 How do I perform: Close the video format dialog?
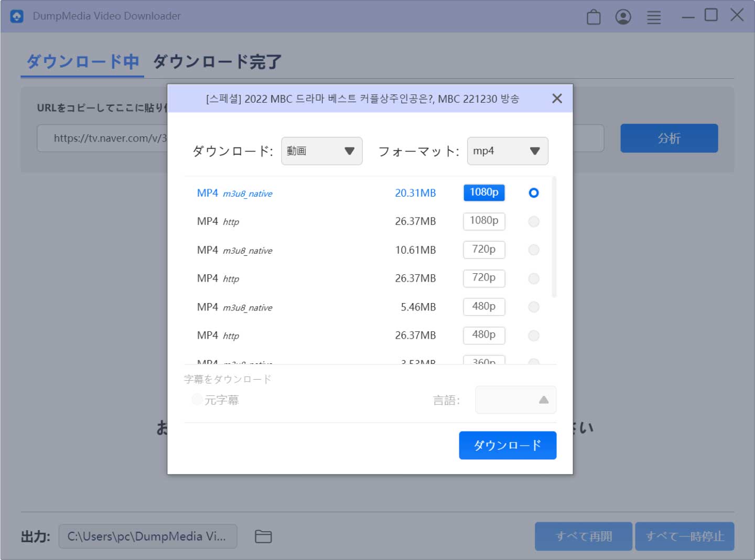pyautogui.click(x=557, y=99)
